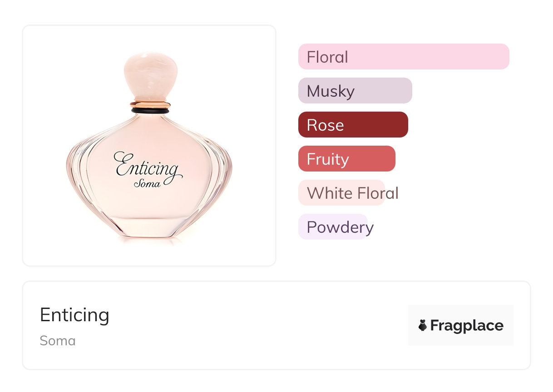Click the script "Soma" lettering on the bottle

click(147, 184)
